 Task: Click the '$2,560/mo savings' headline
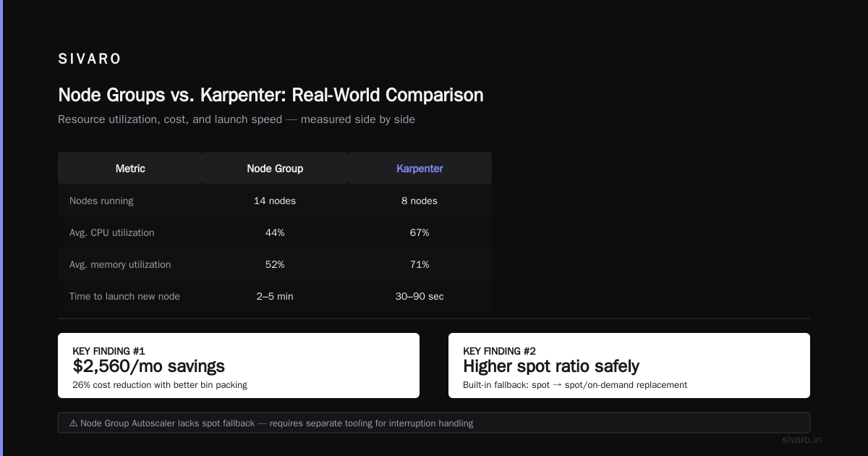[x=148, y=366]
